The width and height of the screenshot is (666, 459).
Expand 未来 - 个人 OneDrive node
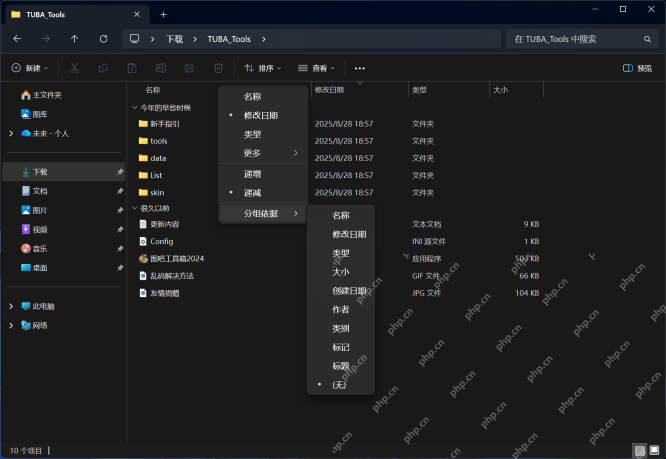coord(11,134)
